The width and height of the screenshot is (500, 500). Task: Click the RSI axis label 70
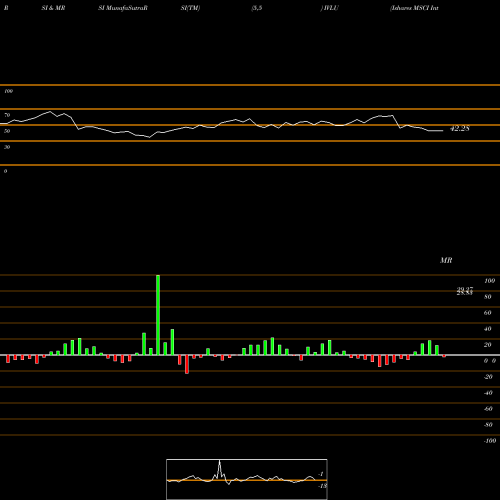[x=7, y=115]
